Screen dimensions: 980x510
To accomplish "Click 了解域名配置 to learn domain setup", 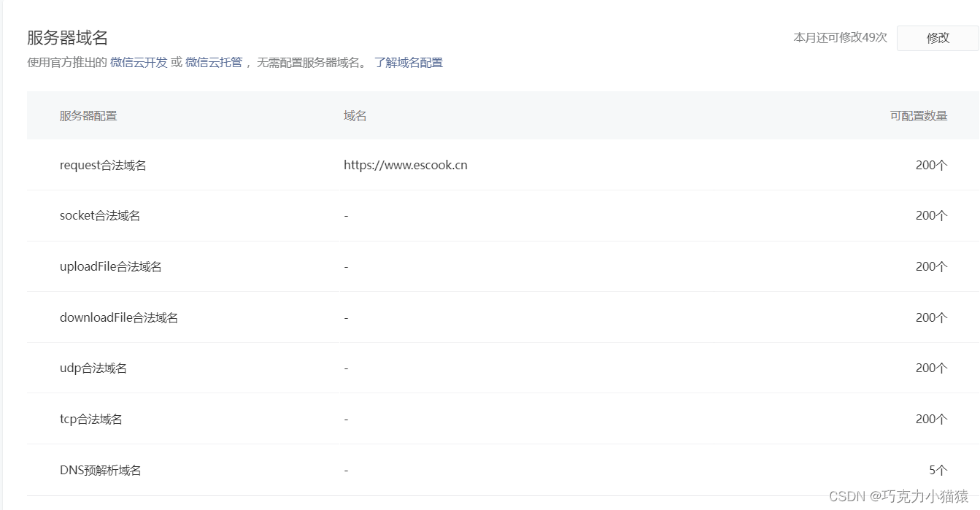I will point(409,62).
